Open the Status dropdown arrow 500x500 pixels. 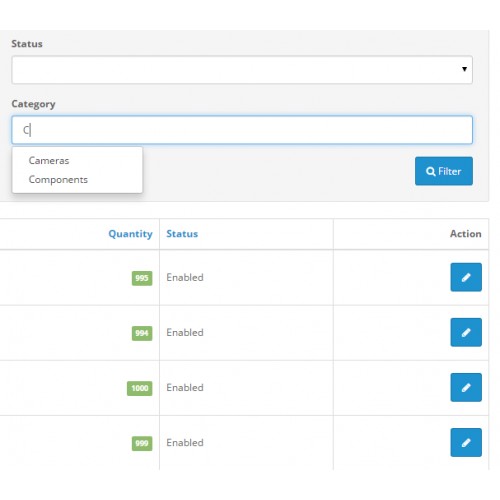tap(464, 69)
